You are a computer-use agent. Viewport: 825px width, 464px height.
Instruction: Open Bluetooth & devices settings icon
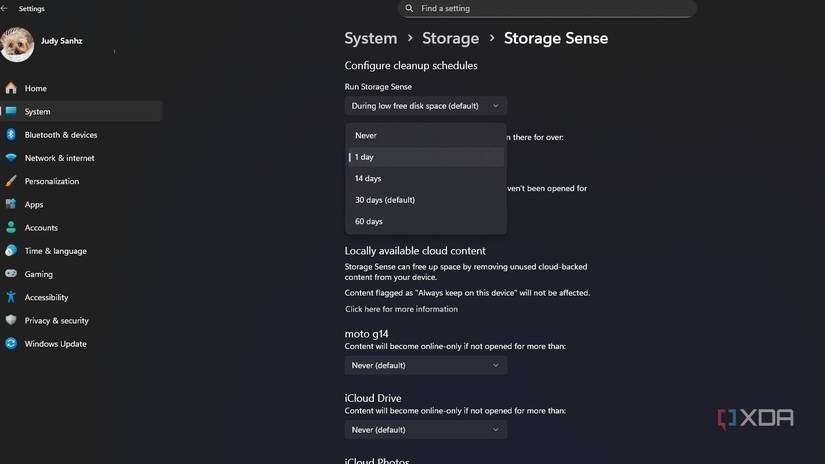click(x=11, y=135)
